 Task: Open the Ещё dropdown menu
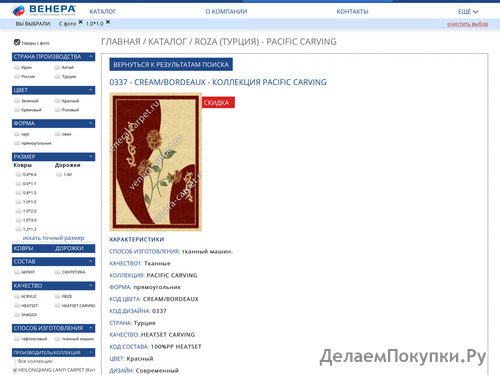468,12
